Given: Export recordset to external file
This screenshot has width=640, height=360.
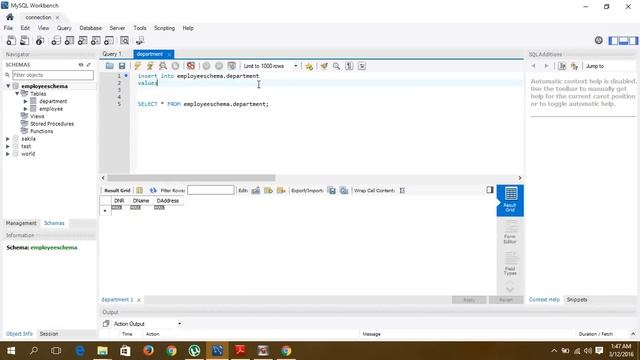Looking at the screenshot, I should pos(332,190).
